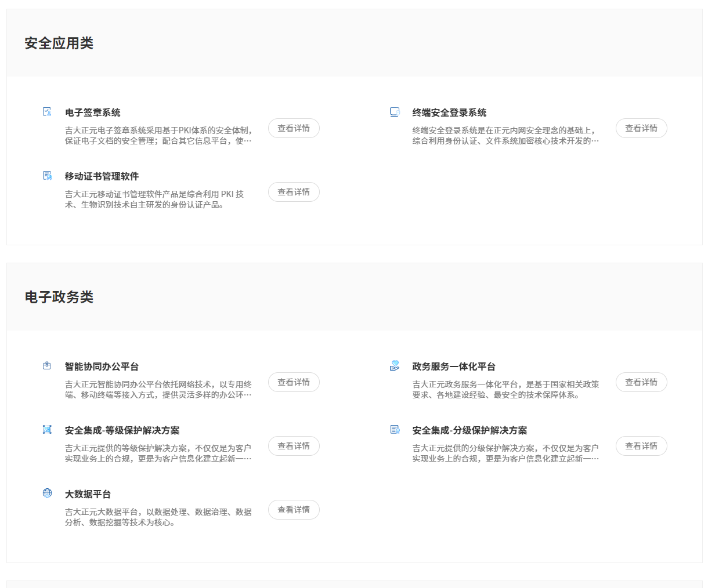View details of 智能协同办公平台
This screenshot has width=708, height=588.
(294, 382)
